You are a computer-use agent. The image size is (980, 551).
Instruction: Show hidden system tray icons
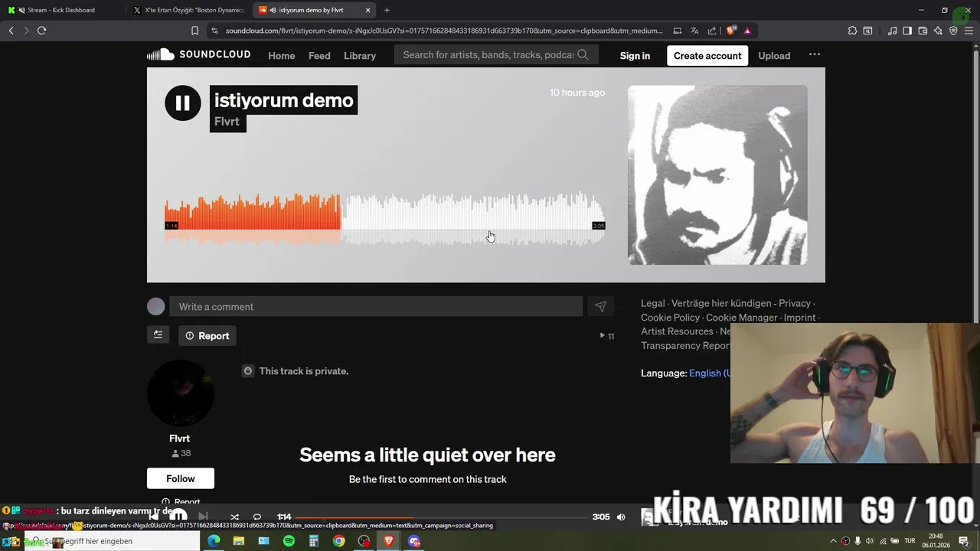(x=833, y=541)
